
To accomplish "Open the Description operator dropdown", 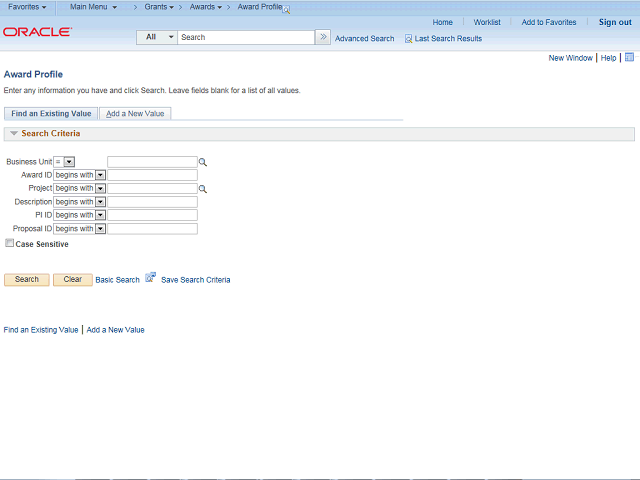I will [x=80, y=202].
